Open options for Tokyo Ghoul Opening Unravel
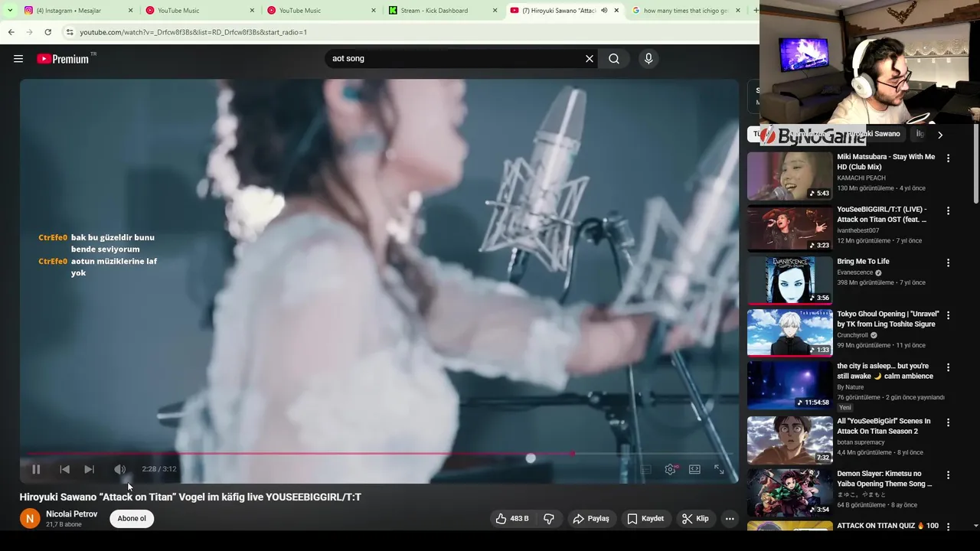The image size is (980, 551). 948,315
